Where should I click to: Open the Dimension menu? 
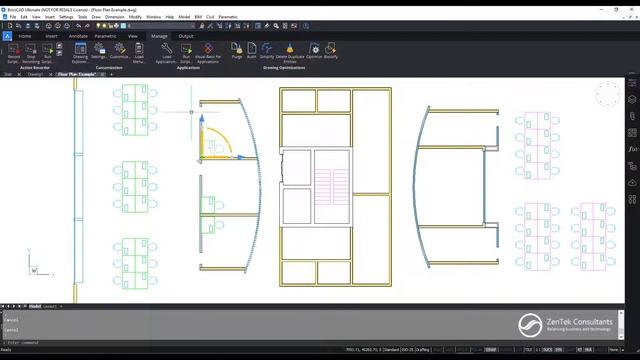tap(115, 17)
